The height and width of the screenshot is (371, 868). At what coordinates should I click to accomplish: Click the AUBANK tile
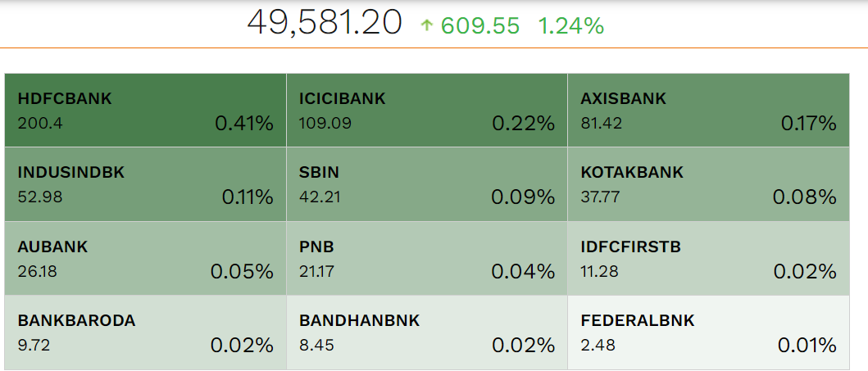146,258
